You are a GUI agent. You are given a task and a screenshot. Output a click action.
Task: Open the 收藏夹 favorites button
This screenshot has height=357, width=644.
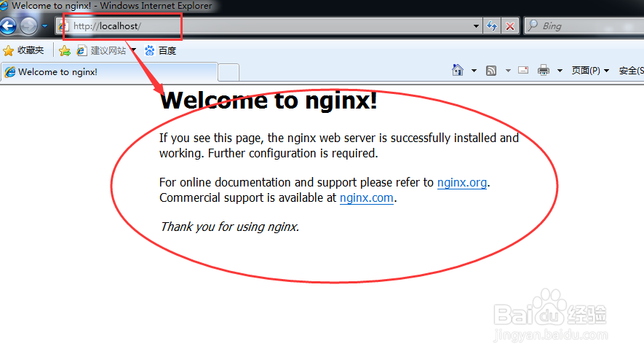click(x=23, y=50)
